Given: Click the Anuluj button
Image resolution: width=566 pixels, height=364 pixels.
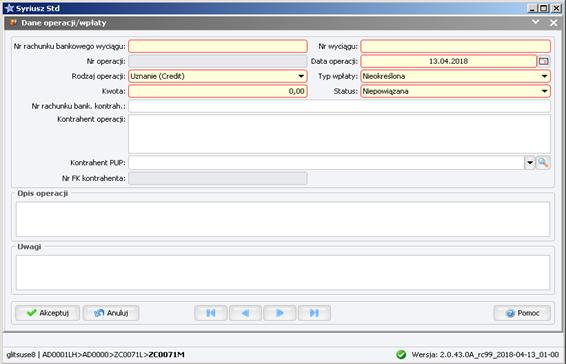Looking at the screenshot, I should 111,313.
